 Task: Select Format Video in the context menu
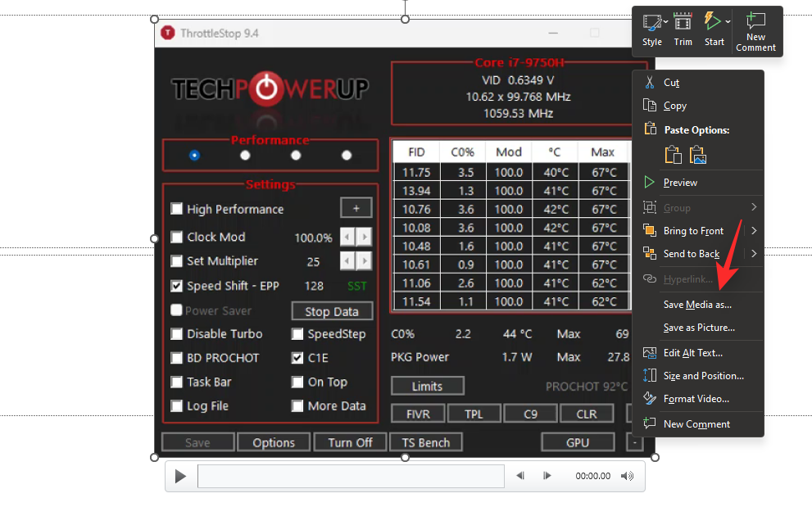696,399
